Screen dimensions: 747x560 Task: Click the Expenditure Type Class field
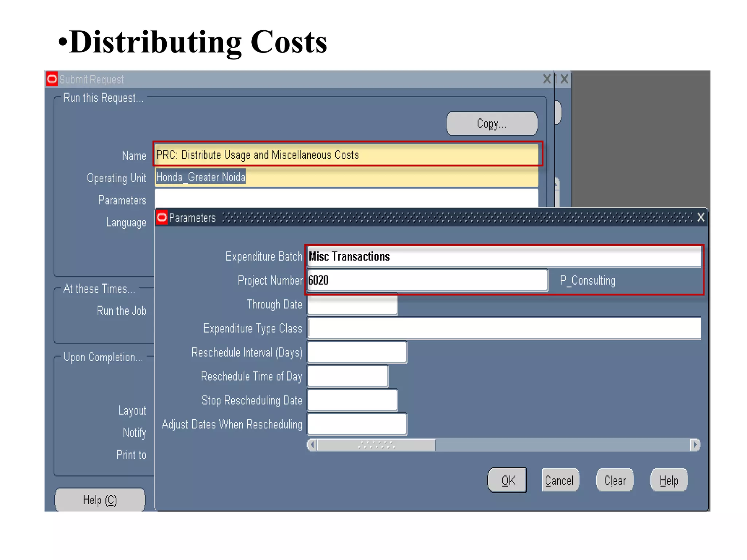pos(504,328)
